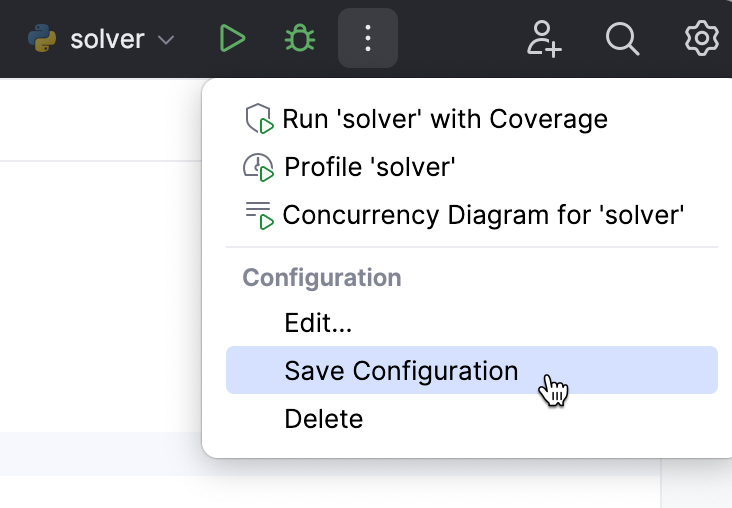Viewport: 732px width, 508px height.
Task: Run the solver configuration
Action: pyautogui.click(x=232, y=40)
